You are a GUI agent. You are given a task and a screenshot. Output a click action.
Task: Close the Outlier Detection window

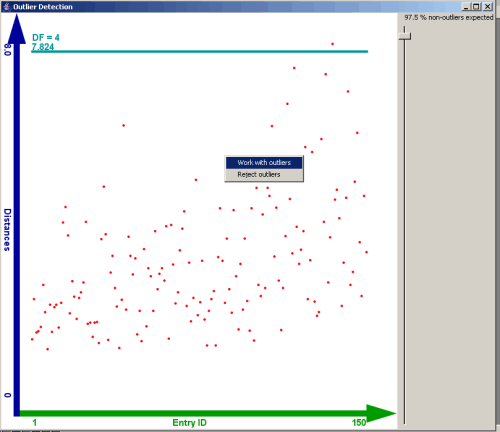coord(488,7)
